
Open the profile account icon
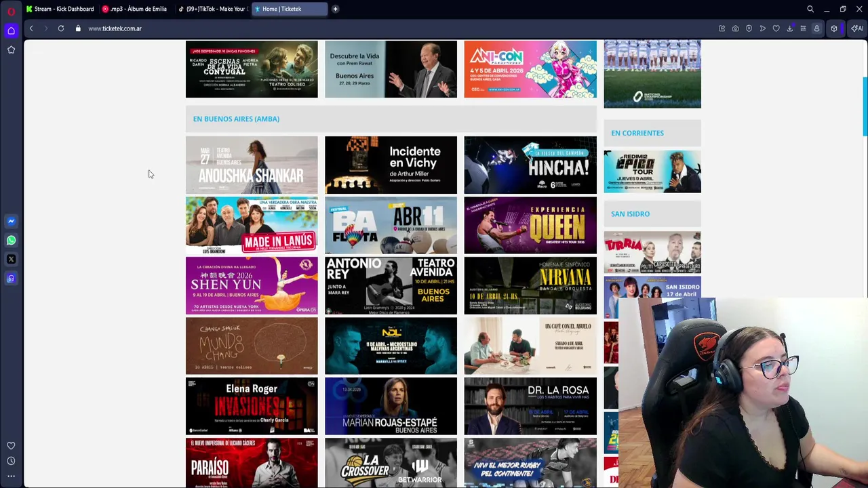tap(817, 28)
